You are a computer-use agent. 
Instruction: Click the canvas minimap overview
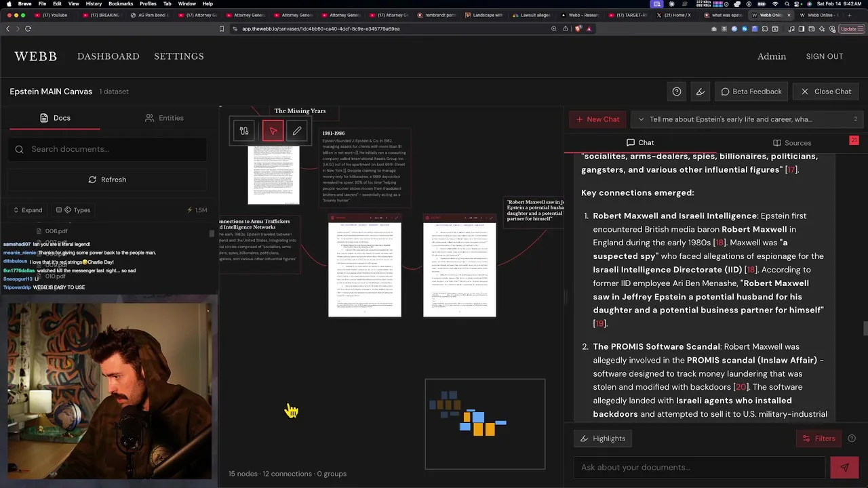point(485,424)
